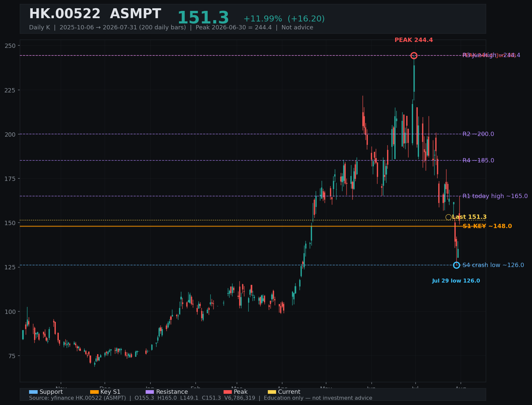Click the "R4 ~185.0" resistance label
The width and height of the screenshot is (532, 405).
tap(478, 160)
